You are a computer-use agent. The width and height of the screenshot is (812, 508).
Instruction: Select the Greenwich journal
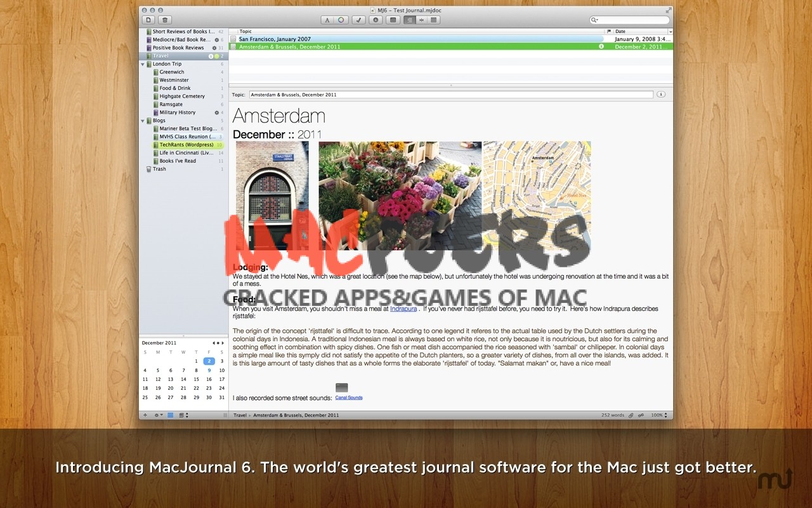[183, 72]
